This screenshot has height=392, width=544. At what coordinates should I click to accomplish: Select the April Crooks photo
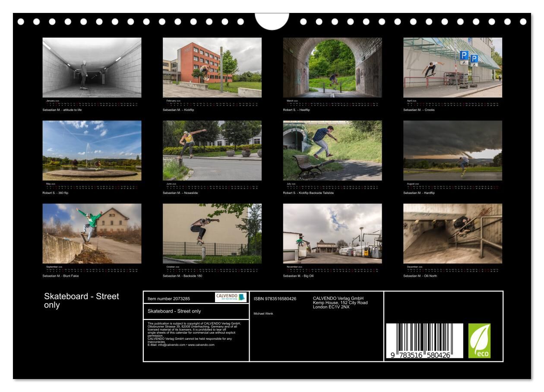(452, 67)
